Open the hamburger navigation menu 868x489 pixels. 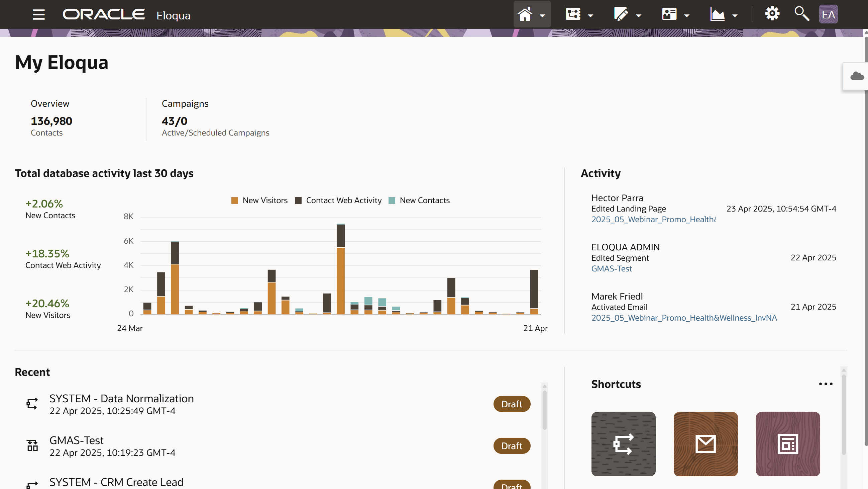point(38,14)
